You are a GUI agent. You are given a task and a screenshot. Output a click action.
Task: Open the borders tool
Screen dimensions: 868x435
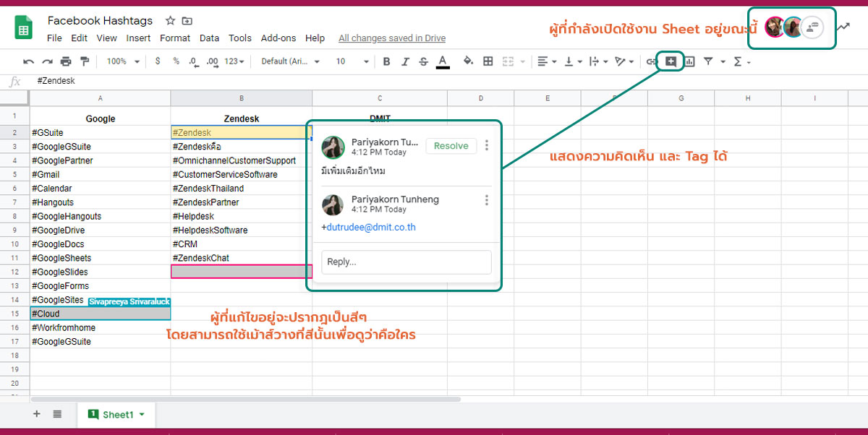pos(488,61)
